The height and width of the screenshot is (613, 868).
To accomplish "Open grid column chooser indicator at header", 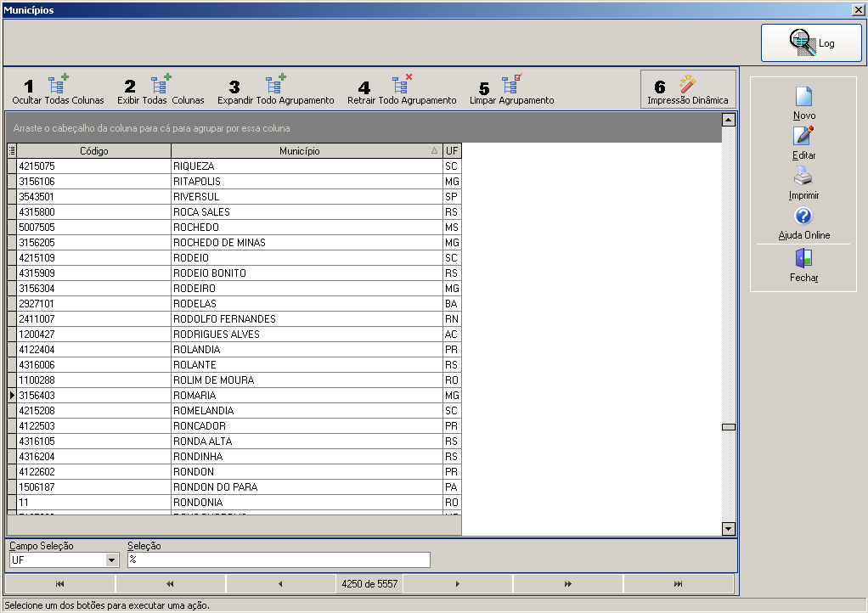I will click(x=12, y=150).
